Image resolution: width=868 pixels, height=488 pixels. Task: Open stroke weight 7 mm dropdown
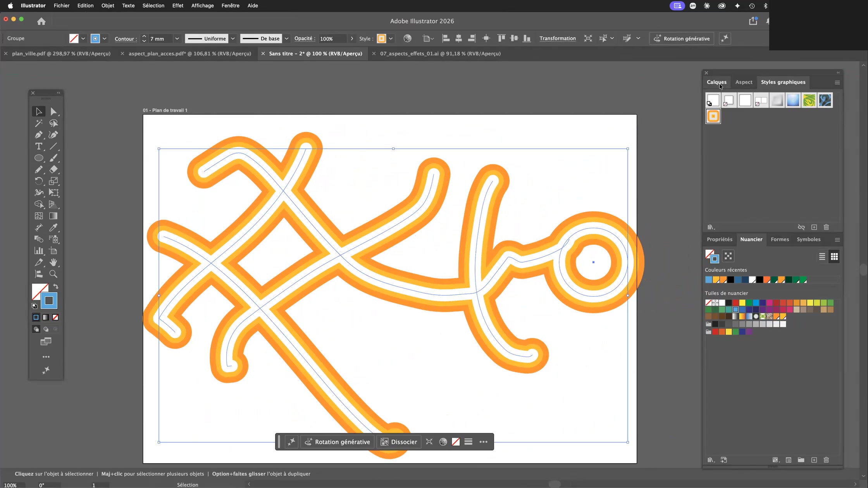177,38
